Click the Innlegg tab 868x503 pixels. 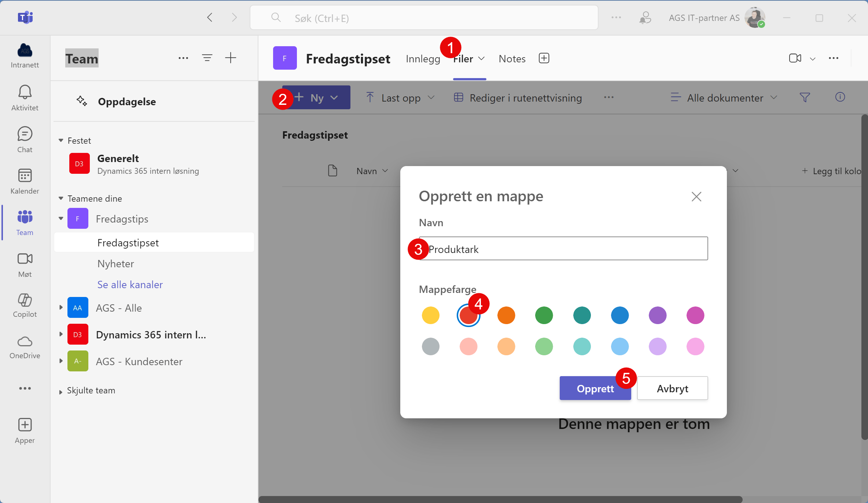pyautogui.click(x=423, y=58)
